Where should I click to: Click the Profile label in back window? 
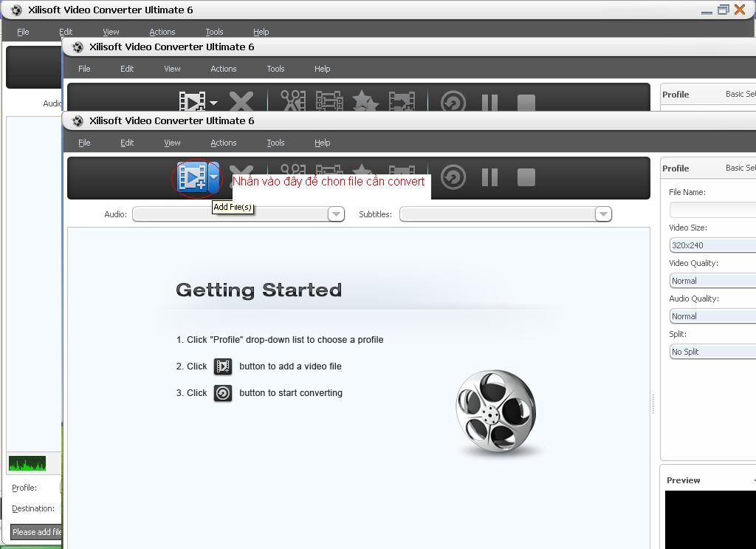point(24,488)
